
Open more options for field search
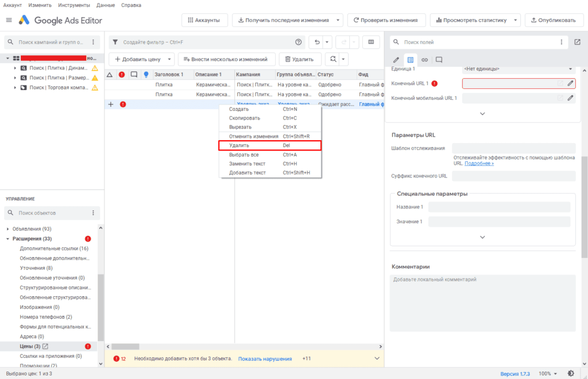pyautogui.click(x=562, y=42)
